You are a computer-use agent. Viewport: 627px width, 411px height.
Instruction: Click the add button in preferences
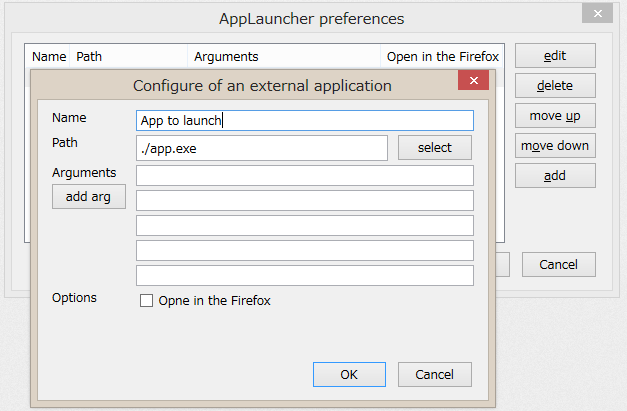click(x=555, y=176)
